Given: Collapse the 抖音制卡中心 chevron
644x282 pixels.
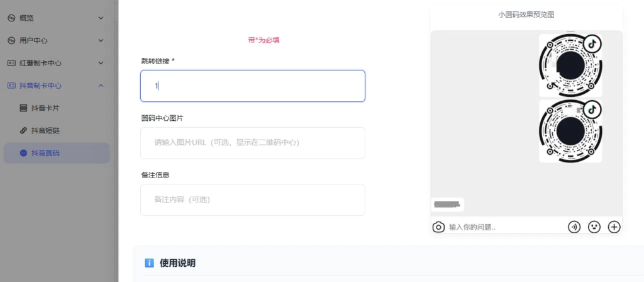Looking at the screenshot, I should click(x=101, y=86).
